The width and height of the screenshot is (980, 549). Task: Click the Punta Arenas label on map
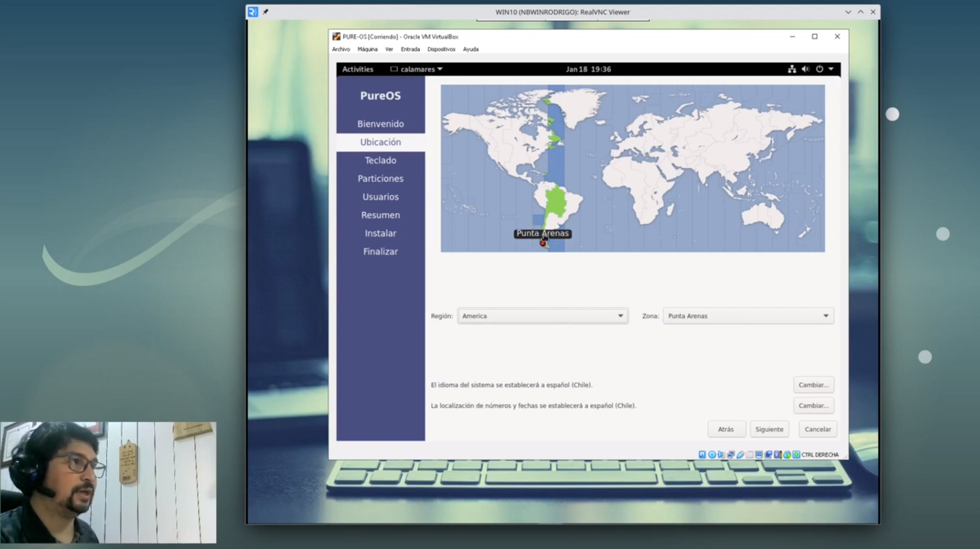pyautogui.click(x=543, y=233)
